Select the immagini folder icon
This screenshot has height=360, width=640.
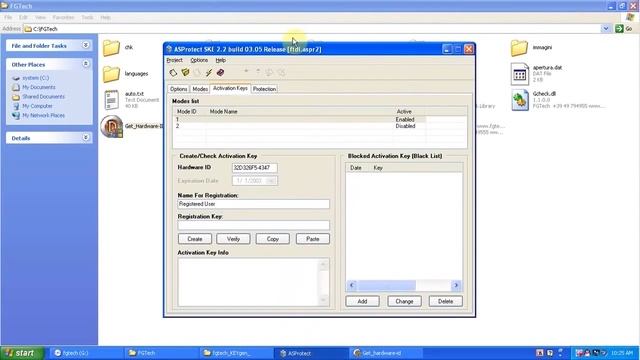click(x=519, y=48)
